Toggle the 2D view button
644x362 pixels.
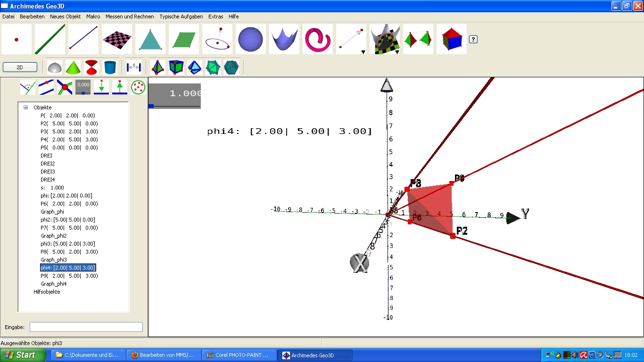point(20,67)
